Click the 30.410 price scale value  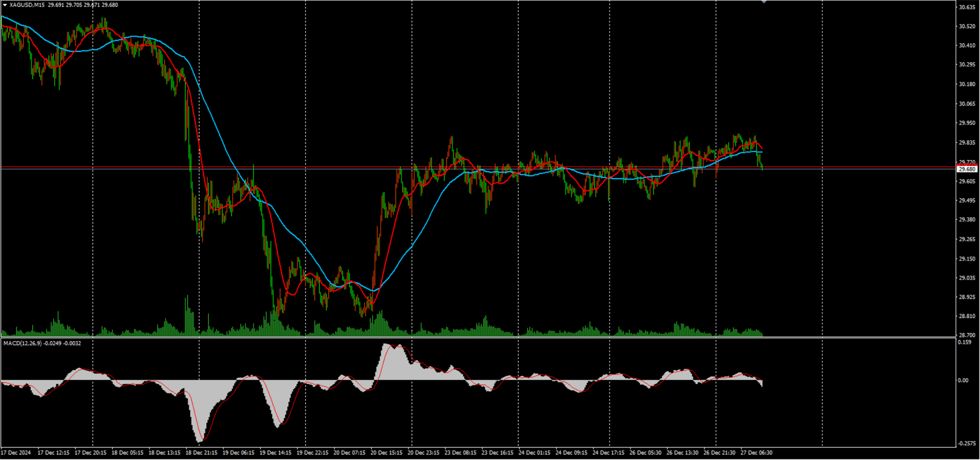[x=967, y=45]
